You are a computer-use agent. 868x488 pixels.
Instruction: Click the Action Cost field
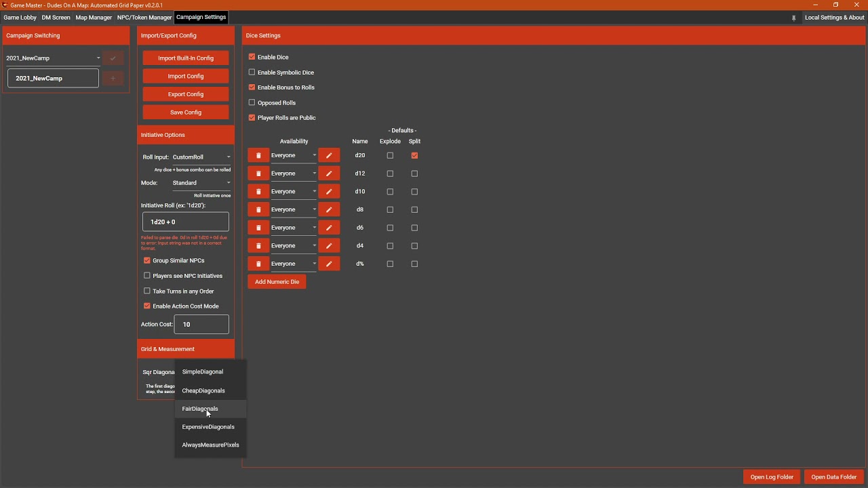coord(201,324)
